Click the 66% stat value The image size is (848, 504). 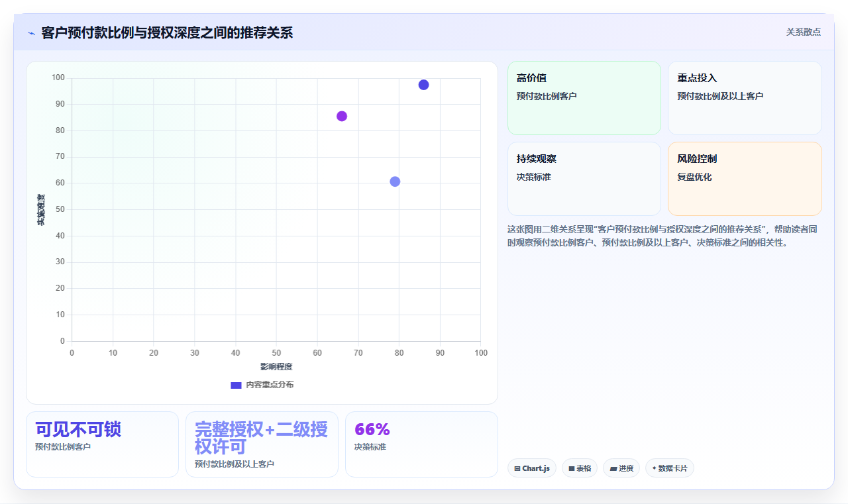pos(372,429)
